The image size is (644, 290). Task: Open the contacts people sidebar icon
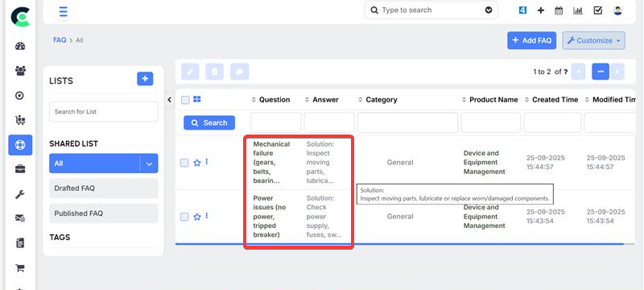point(20,71)
